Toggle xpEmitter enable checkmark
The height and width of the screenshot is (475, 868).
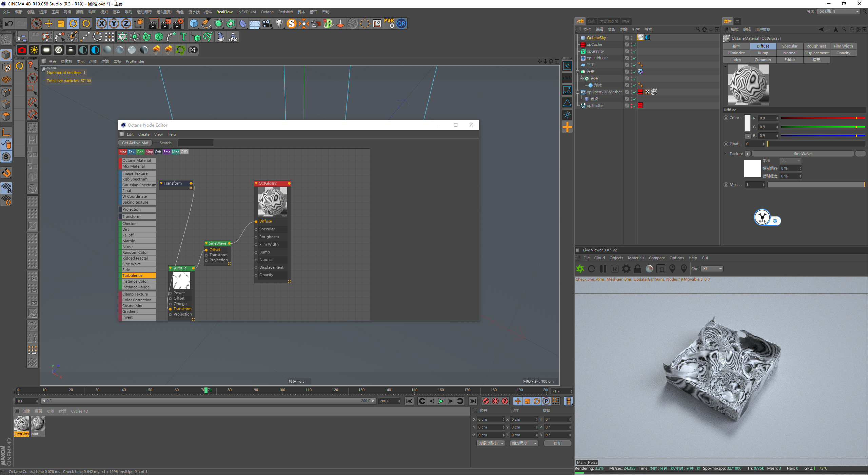click(634, 106)
